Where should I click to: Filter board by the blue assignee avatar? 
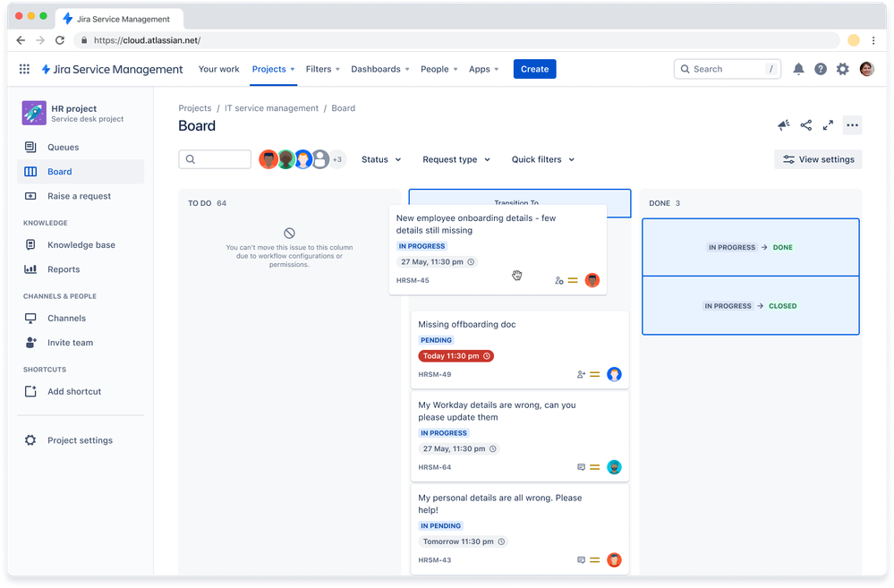[x=302, y=159]
